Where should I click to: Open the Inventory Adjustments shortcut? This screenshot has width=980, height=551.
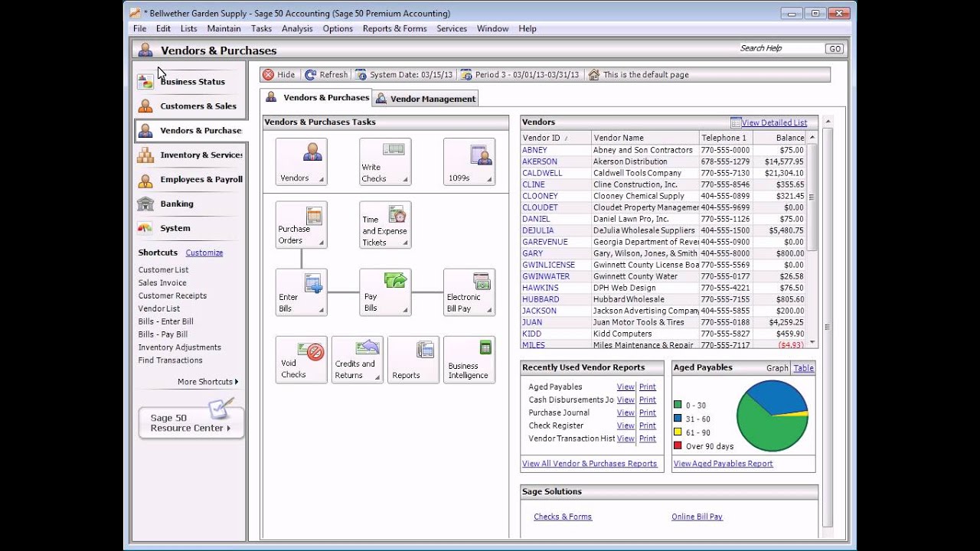point(179,347)
